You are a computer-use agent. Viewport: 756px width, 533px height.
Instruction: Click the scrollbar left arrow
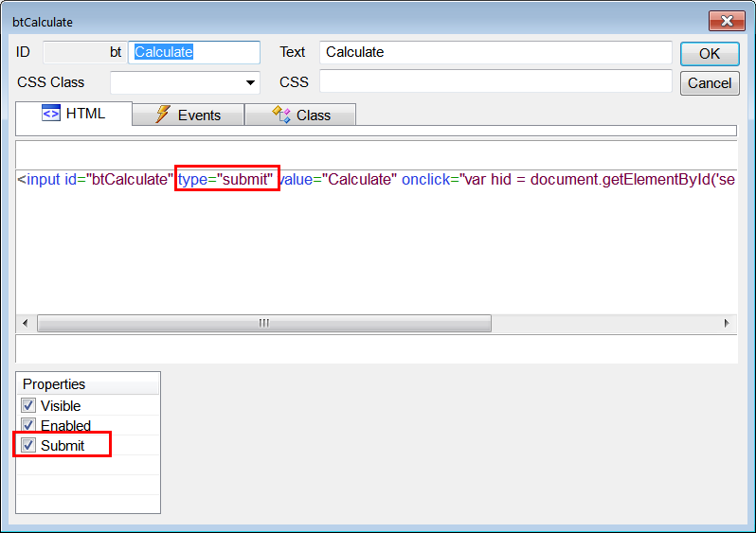click(x=26, y=323)
